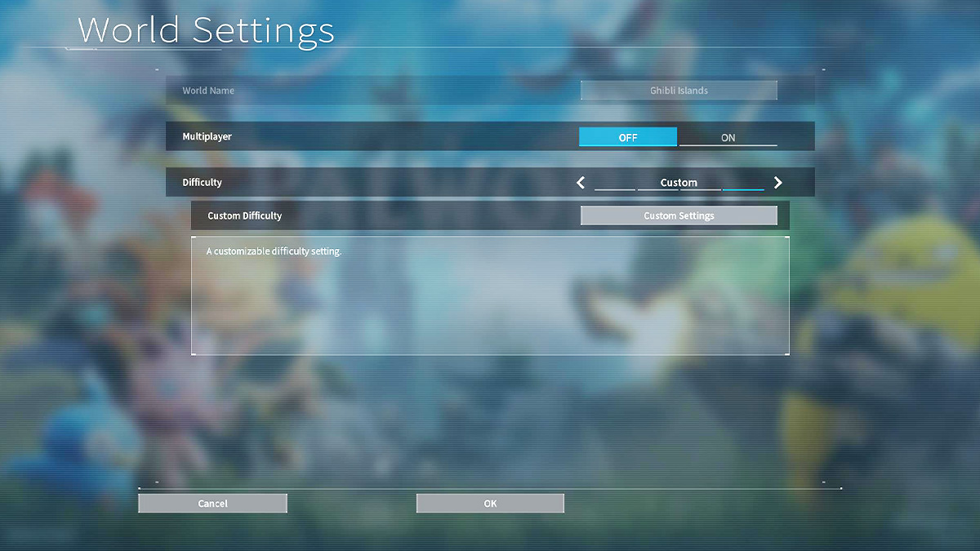
Task: Select the second difficulty indicator segment
Action: coord(657,189)
